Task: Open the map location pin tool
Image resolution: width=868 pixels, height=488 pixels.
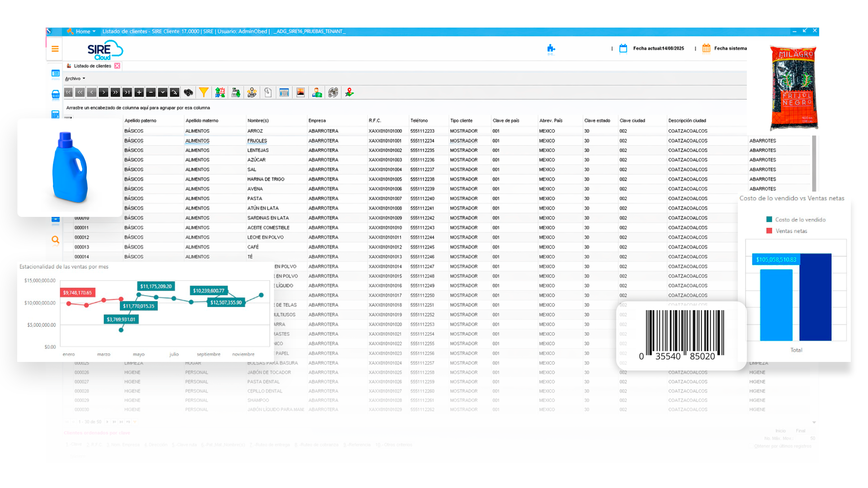Action: tap(349, 93)
